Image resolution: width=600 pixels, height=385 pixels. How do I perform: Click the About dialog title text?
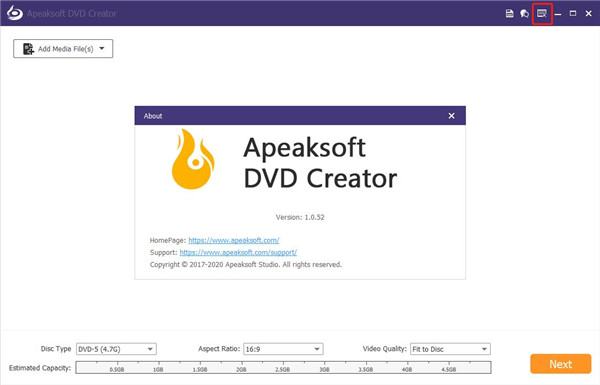point(153,116)
